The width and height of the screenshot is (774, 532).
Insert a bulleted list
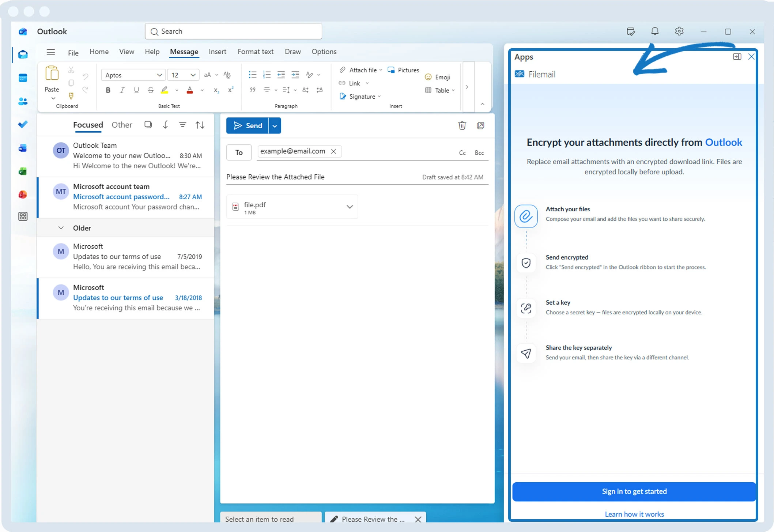point(252,75)
